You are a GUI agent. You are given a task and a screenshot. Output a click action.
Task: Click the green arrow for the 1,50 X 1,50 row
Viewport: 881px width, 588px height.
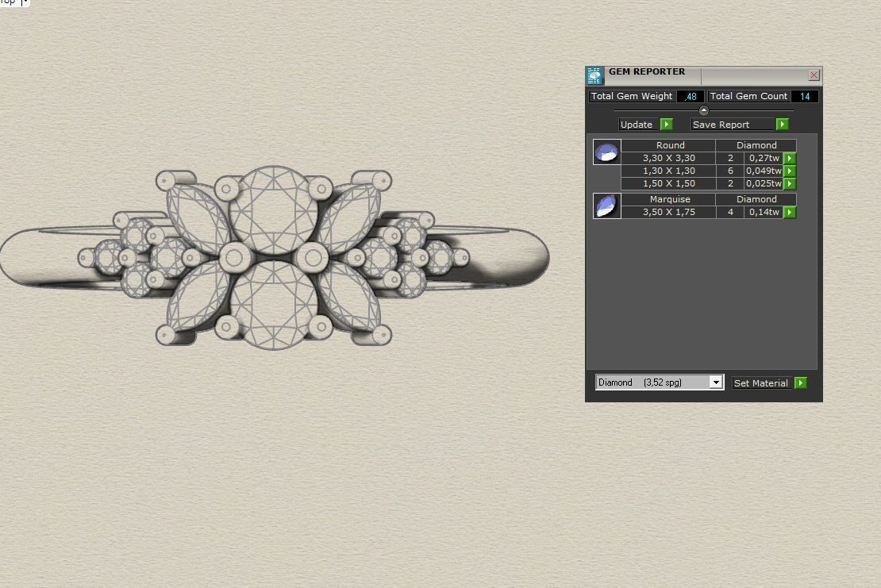pos(790,183)
